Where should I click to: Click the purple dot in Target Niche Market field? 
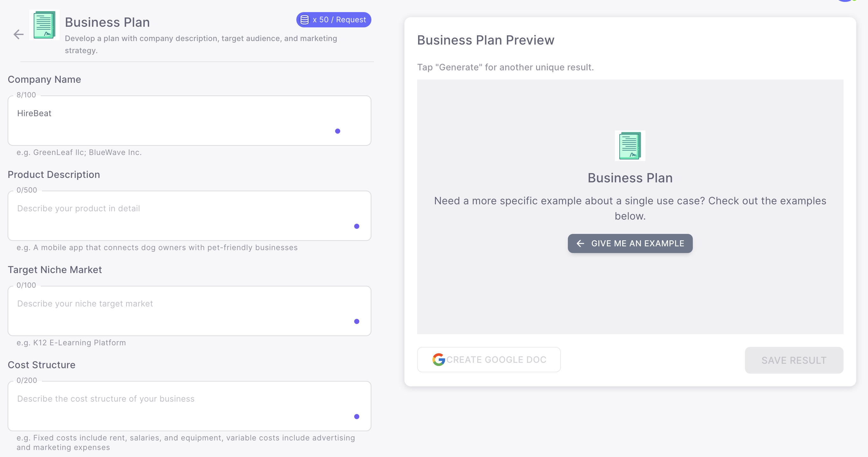tap(356, 321)
